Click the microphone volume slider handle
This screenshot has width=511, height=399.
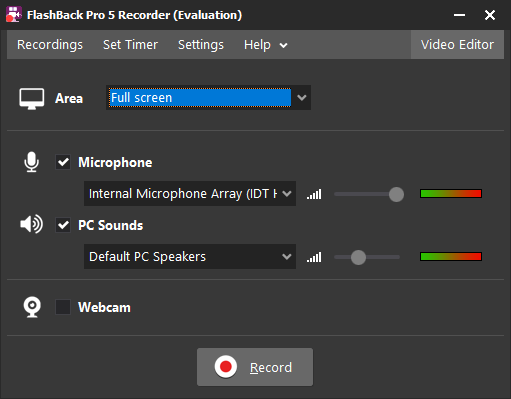(396, 194)
